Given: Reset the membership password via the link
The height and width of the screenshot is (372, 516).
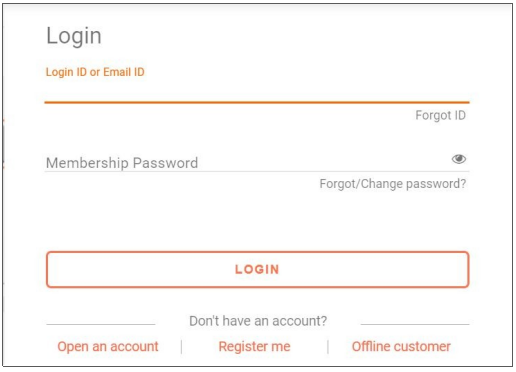Looking at the screenshot, I should (x=393, y=184).
